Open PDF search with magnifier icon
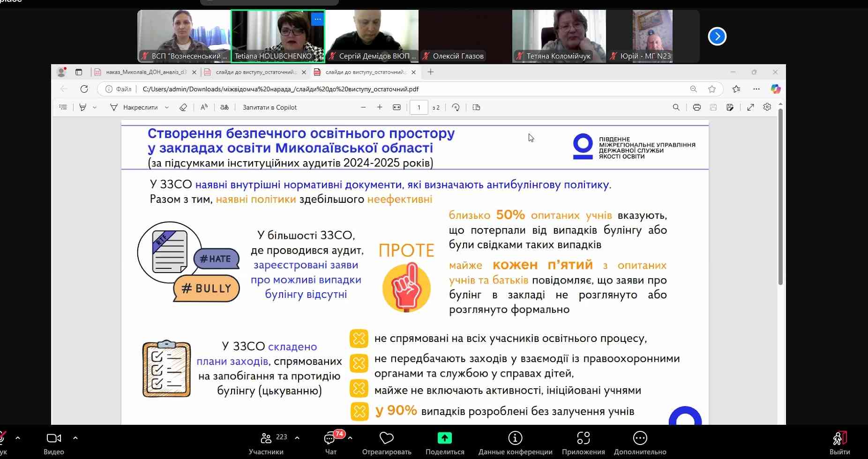This screenshot has height=459, width=868. pos(676,107)
